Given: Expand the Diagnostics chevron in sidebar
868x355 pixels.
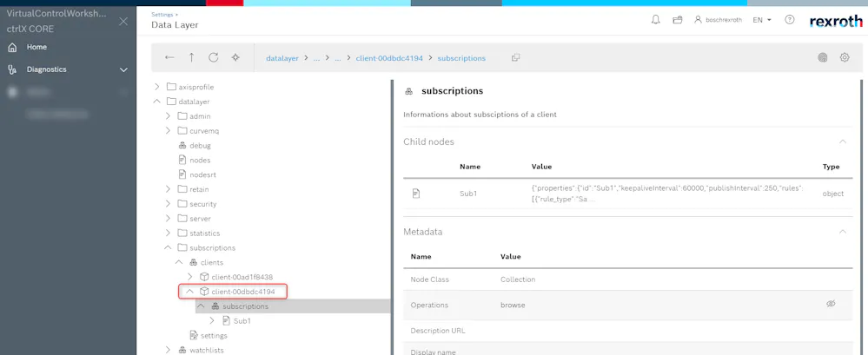Looking at the screenshot, I should (123, 69).
